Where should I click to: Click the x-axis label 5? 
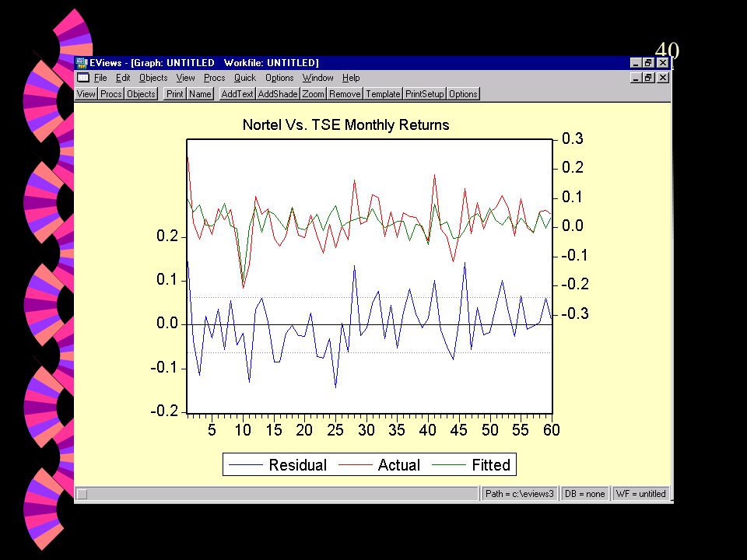212,430
